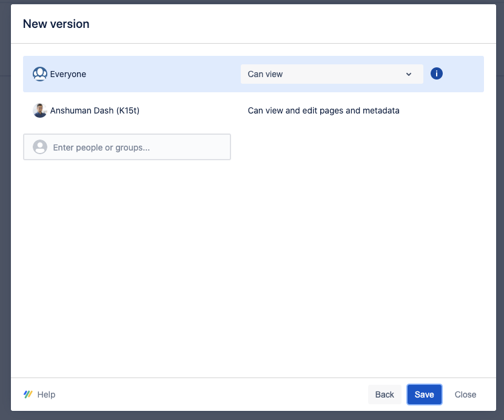504x420 pixels.
Task: Click the person icon in the search field
Action: (x=40, y=147)
